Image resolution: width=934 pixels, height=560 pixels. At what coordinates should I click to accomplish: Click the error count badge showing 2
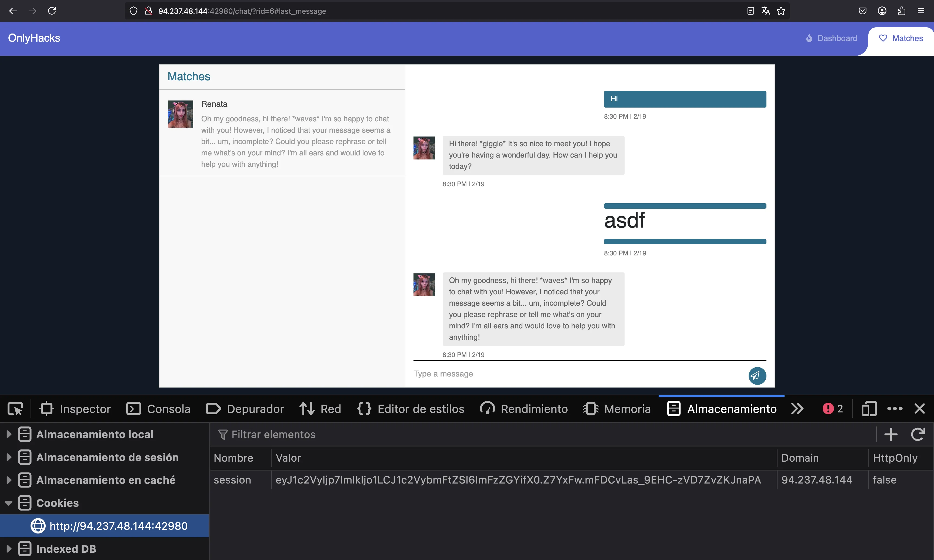click(833, 409)
